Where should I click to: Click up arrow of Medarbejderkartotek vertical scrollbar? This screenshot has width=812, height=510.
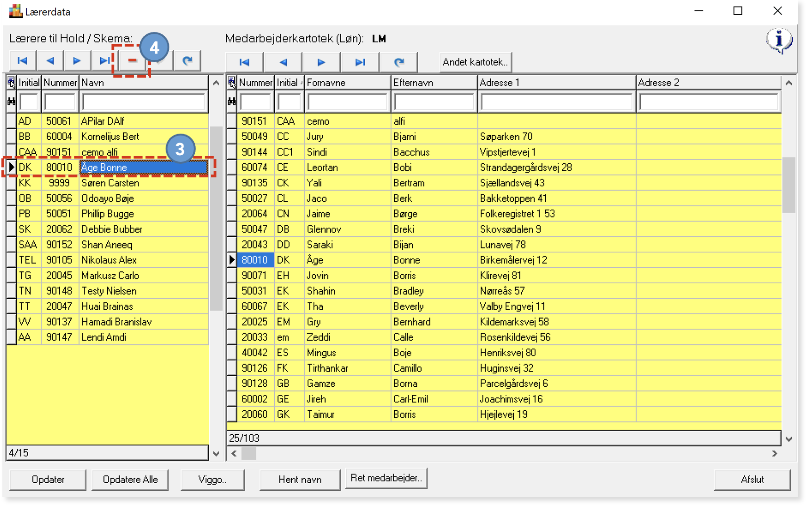tap(789, 83)
